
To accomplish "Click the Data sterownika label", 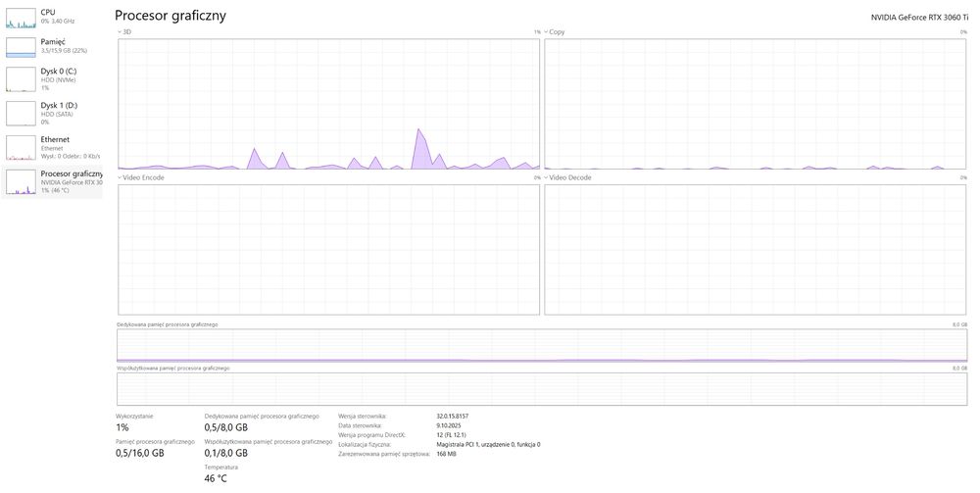I will coord(360,425).
